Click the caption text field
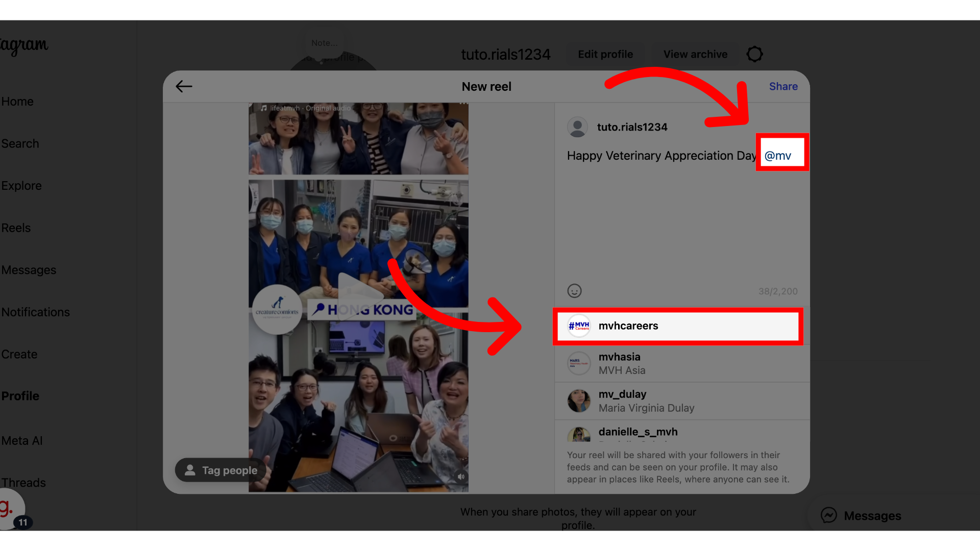Image resolution: width=980 pixels, height=551 pixels. [x=682, y=214]
